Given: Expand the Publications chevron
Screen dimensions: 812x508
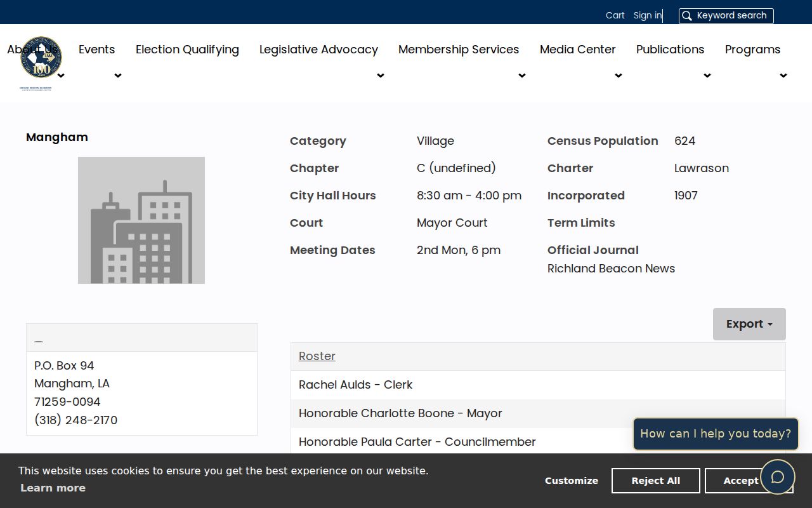Looking at the screenshot, I should [707, 76].
